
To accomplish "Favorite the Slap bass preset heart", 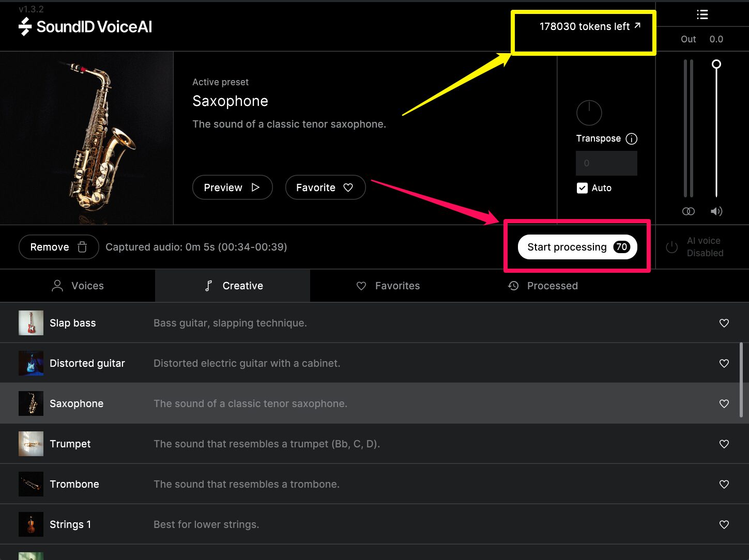I will click(x=724, y=323).
